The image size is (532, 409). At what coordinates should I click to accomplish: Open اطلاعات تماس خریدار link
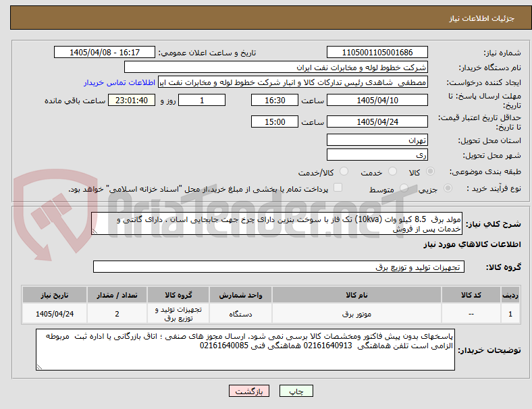click(119, 82)
